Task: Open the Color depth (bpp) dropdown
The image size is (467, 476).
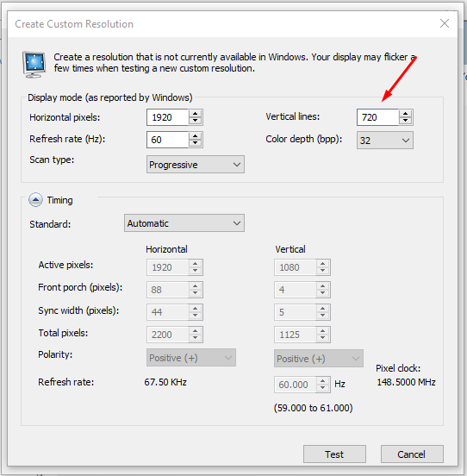Action: (x=385, y=141)
